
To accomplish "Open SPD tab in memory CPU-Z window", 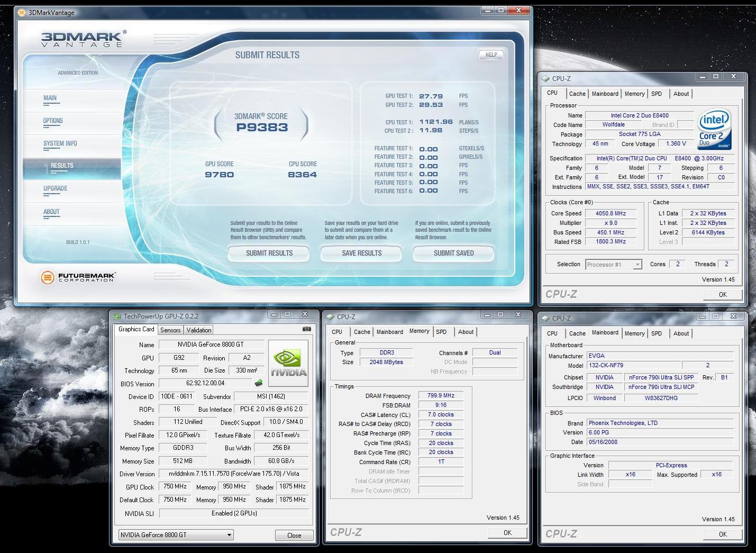I will tap(441, 332).
